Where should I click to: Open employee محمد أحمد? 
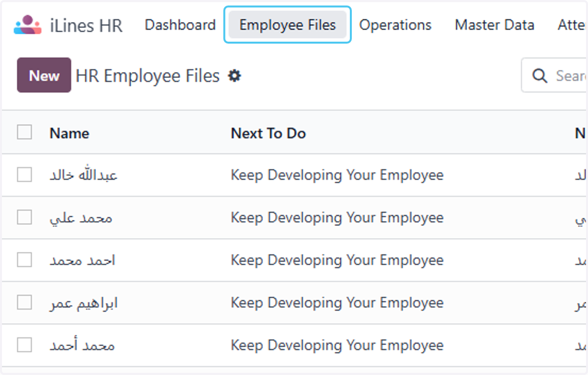82,346
